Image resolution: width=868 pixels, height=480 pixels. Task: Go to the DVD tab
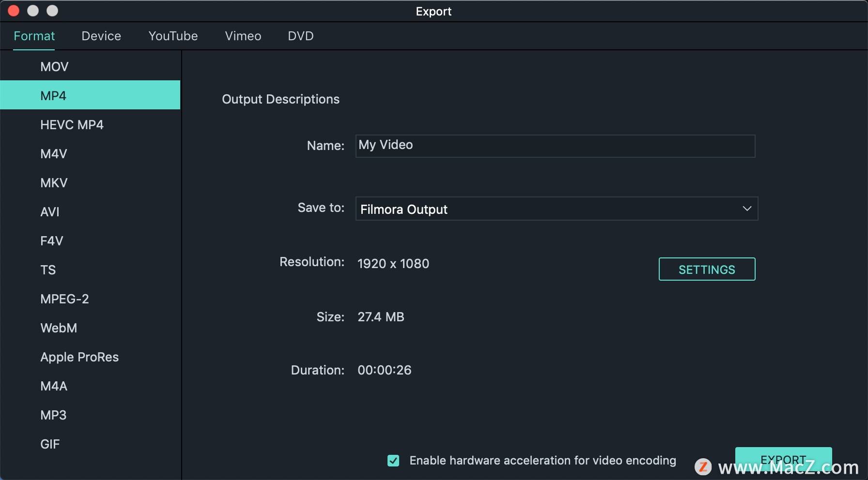tap(301, 36)
